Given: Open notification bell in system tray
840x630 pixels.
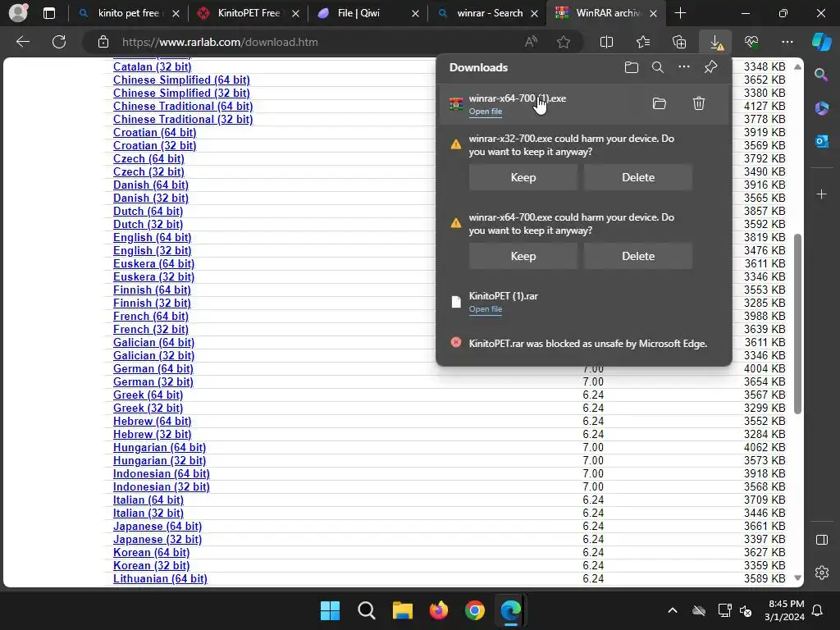Looking at the screenshot, I should click(818, 610).
